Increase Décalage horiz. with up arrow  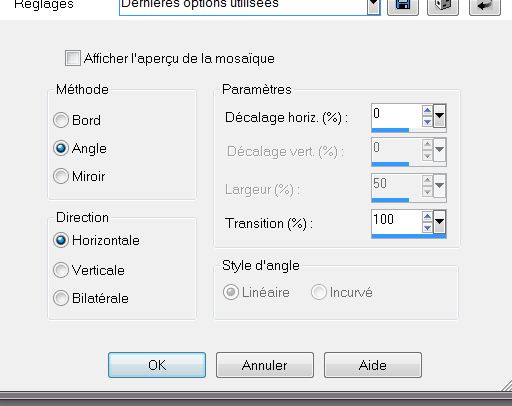(427, 110)
